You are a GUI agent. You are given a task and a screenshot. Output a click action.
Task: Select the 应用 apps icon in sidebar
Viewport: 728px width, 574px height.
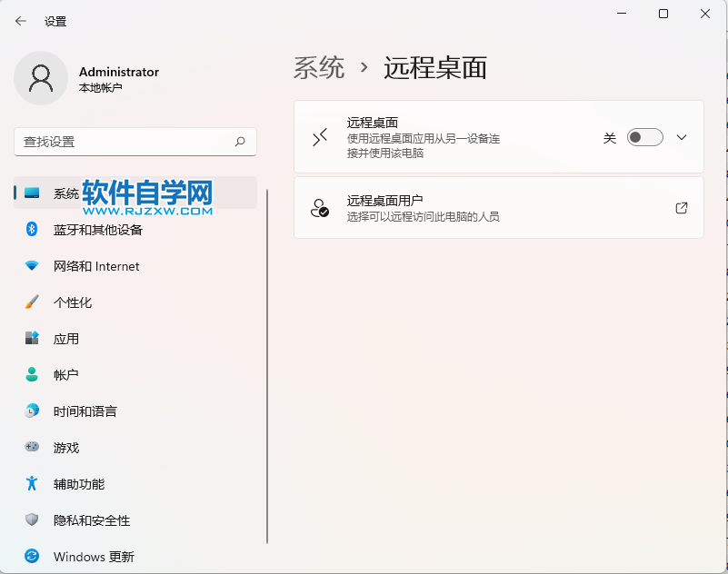pos(29,339)
